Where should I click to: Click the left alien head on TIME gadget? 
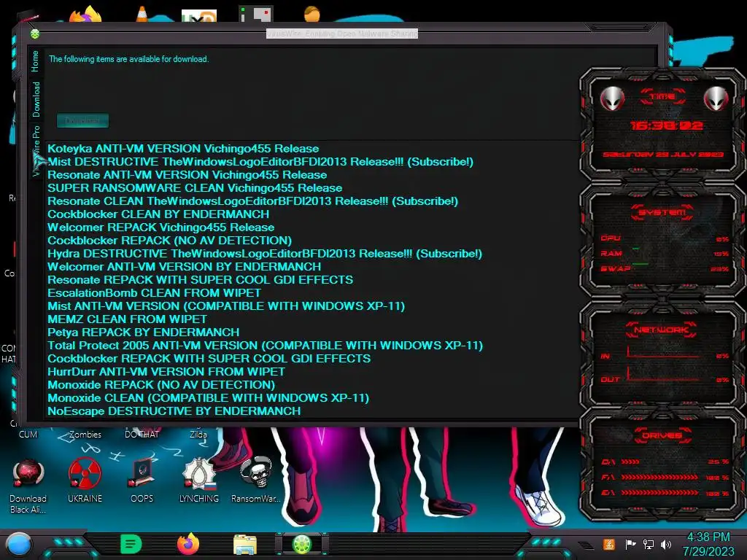click(x=613, y=98)
